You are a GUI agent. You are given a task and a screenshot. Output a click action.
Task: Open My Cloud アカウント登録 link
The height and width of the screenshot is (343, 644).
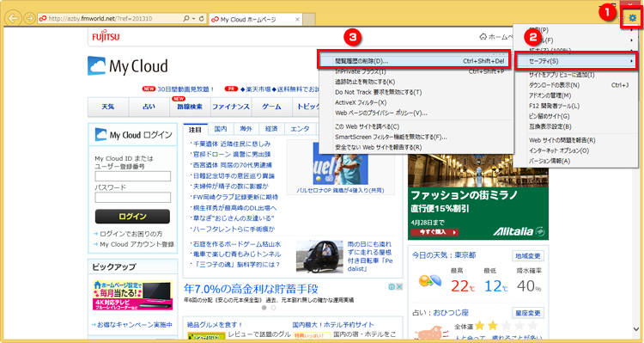pos(137,244)
